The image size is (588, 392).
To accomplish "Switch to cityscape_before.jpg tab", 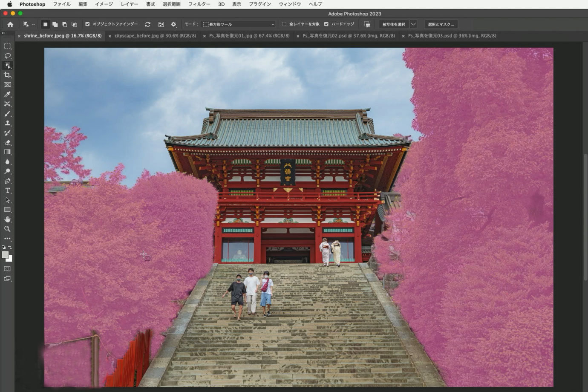I will [x=155, y=36].
